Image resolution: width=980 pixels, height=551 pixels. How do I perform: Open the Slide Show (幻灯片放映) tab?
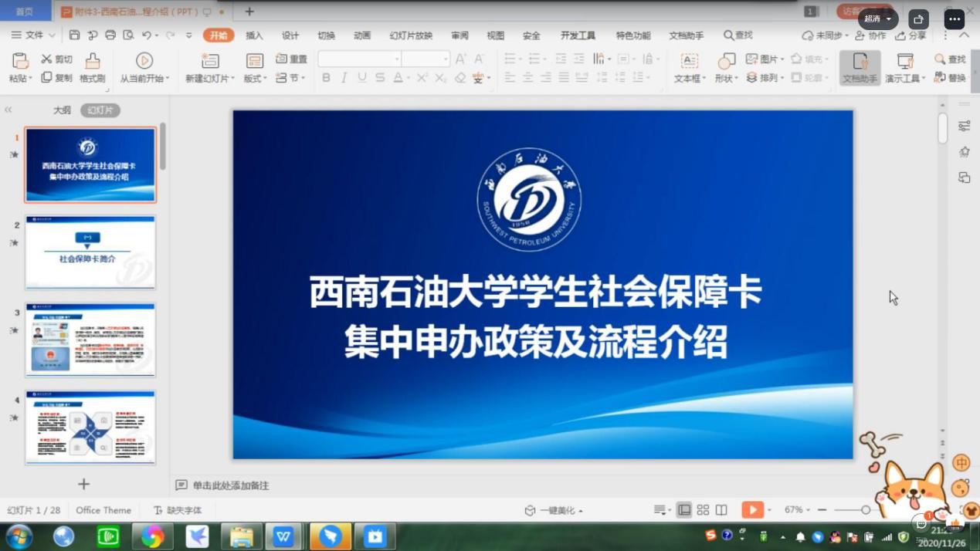coord(411,35)
